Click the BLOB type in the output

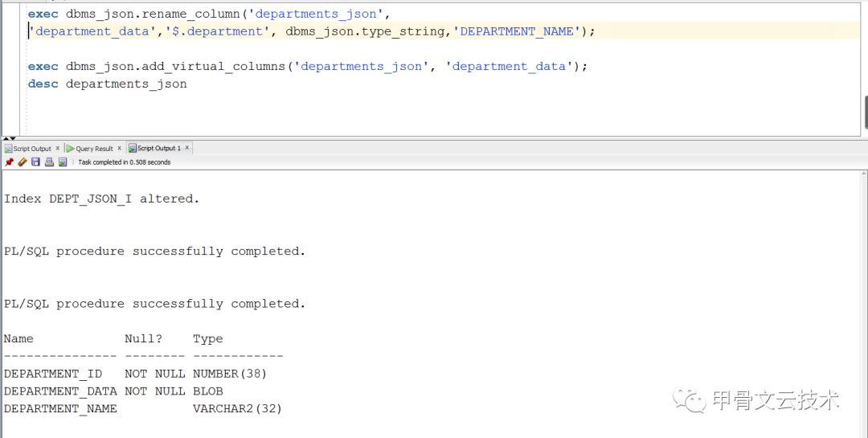pyautogui.click(x=208, y=391)
